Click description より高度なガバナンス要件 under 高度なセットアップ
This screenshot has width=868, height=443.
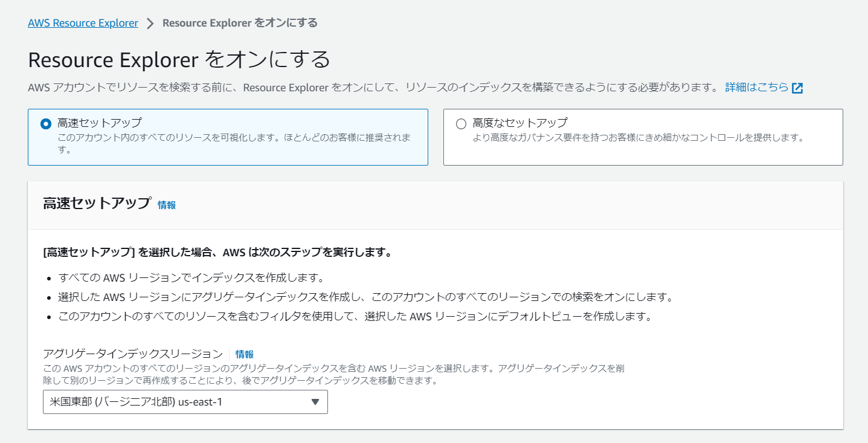[x=638, y=137]
